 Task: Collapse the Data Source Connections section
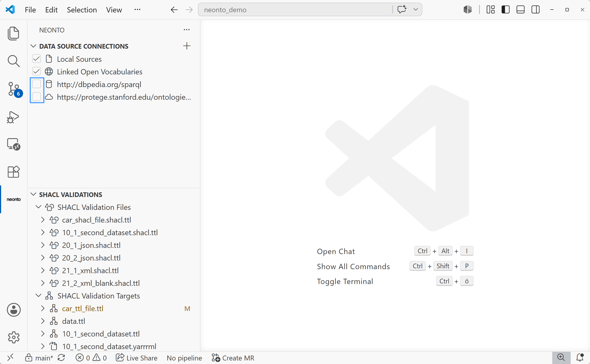pos(34,46)
